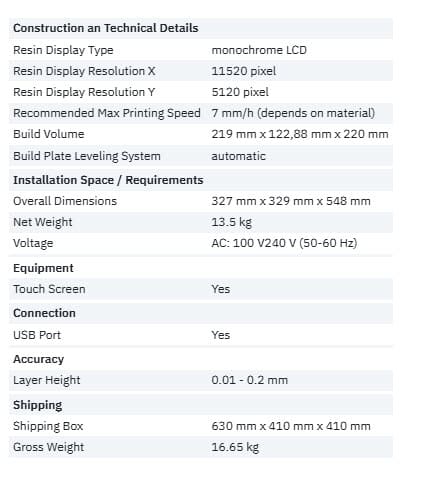Select the Resin Display Type row label

tap(63, 50)
